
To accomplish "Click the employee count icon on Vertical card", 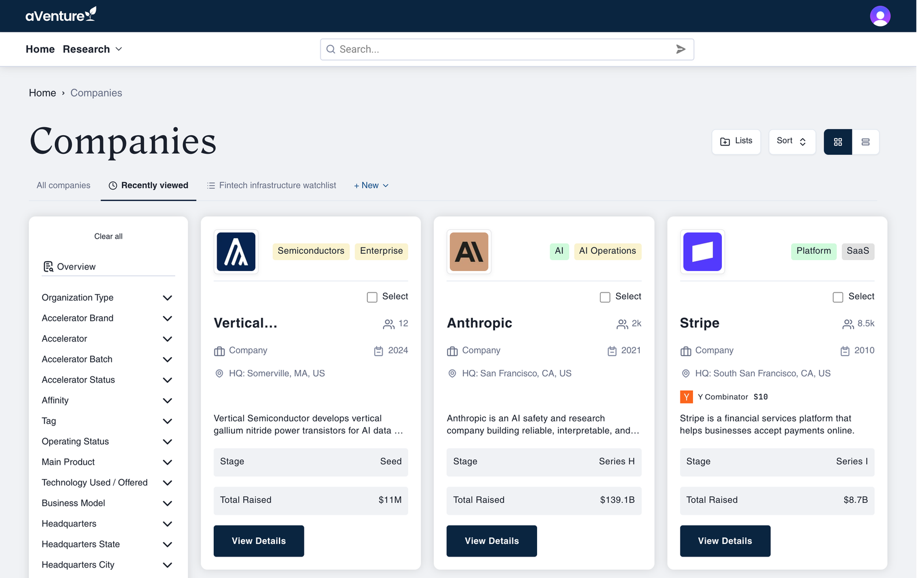I will pos(389,324).
